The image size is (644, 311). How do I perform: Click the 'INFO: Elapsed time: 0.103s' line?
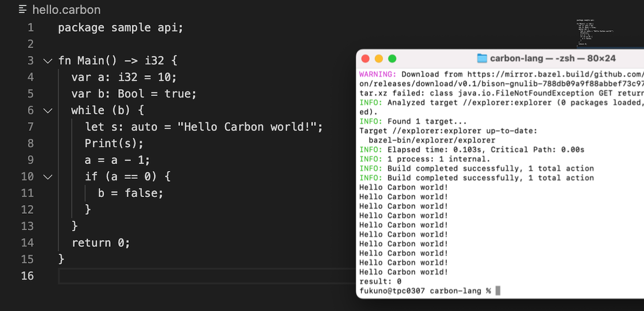coord(472,150)
